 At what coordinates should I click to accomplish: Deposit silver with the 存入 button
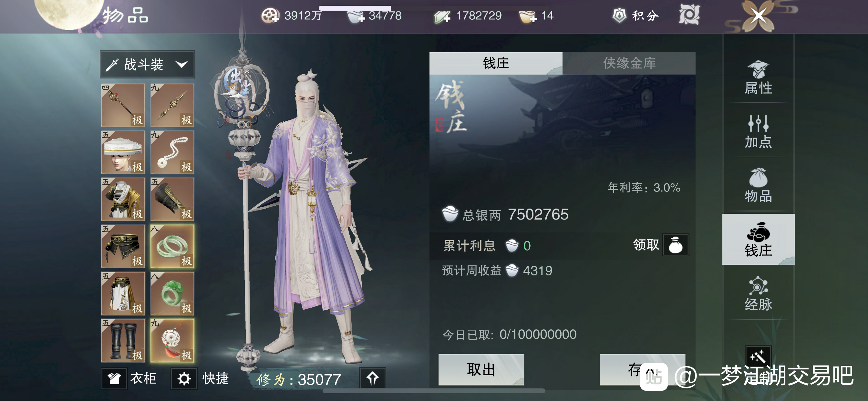642,370
